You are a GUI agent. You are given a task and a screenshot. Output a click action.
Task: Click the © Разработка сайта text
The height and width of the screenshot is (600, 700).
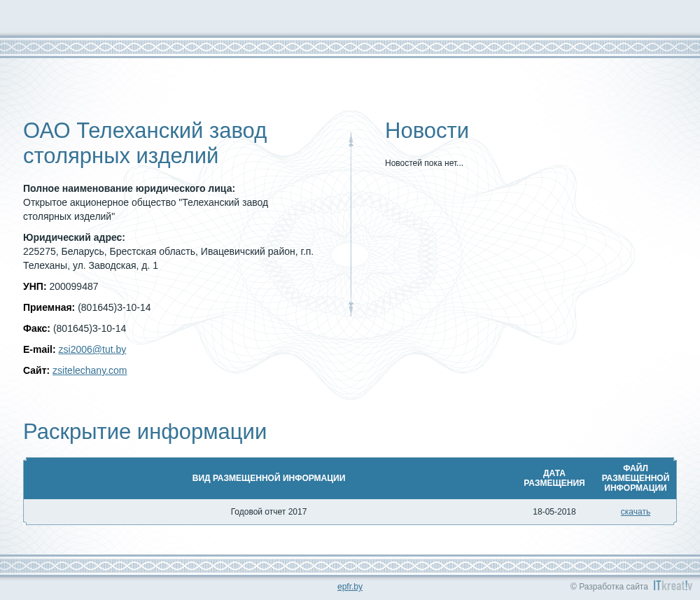pyautogui.click(x=609, y=587)
